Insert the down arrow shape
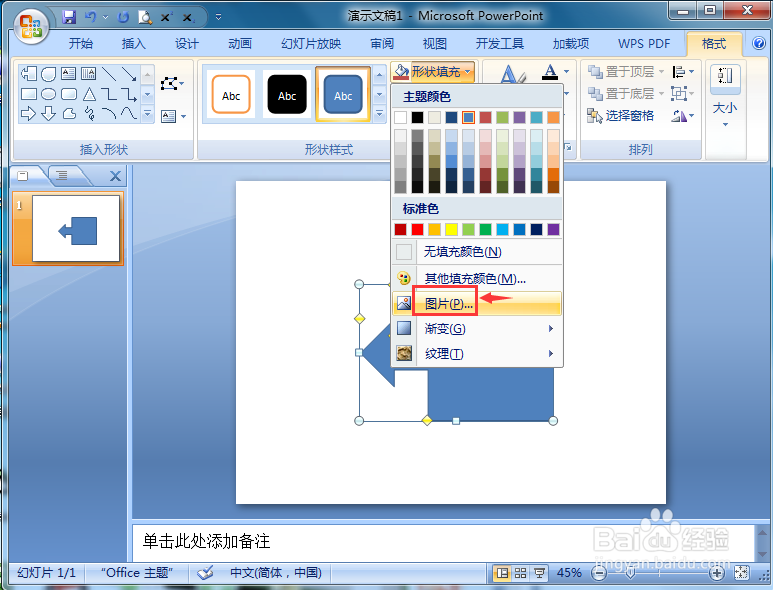 (48, 114)
